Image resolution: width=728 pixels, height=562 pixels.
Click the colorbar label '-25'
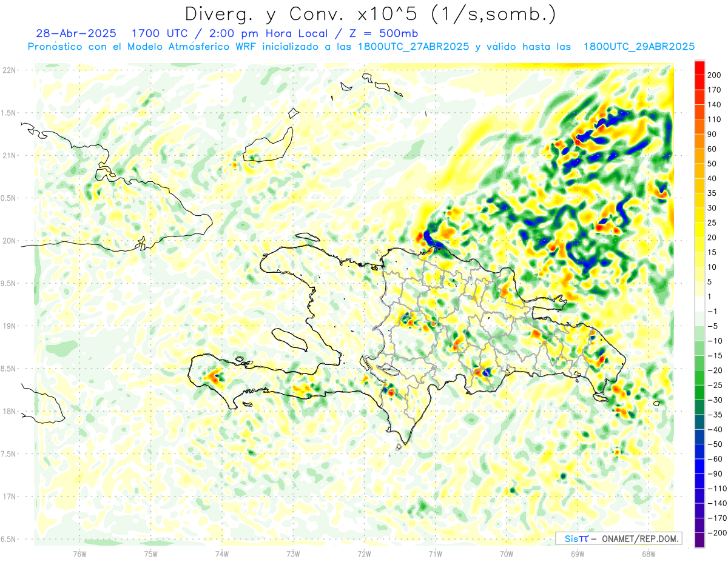point(716,385)
